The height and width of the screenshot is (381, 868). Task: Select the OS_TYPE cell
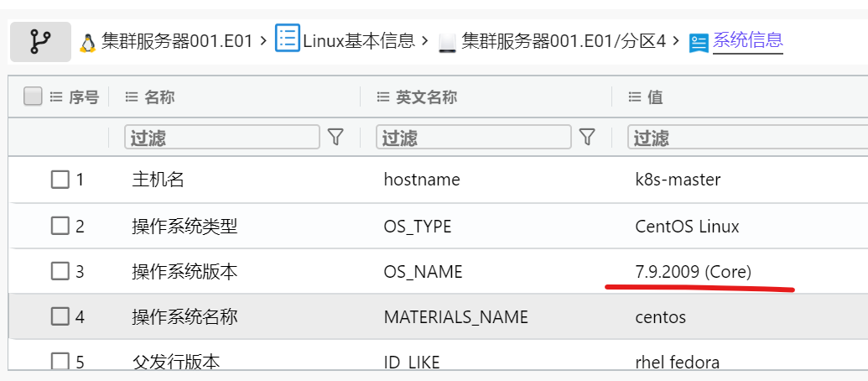[418, 227]
